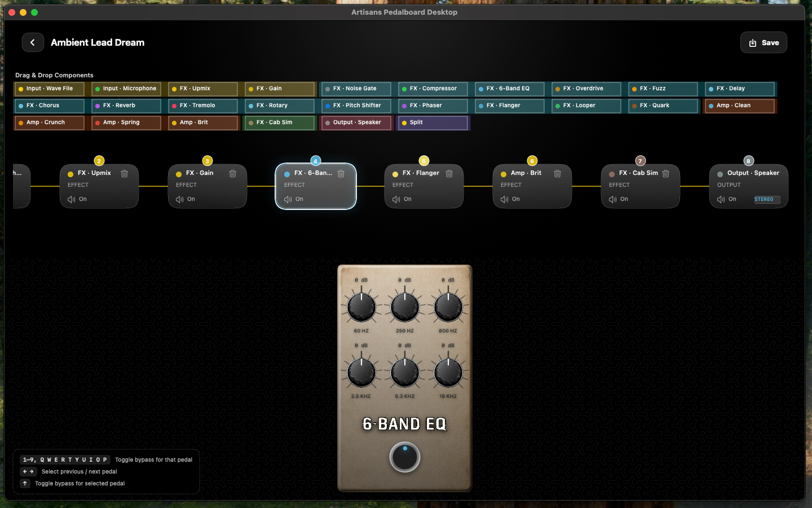Pick FX · Cab Sim from components palette
812x508 pixels.
[x=280, y=122]
